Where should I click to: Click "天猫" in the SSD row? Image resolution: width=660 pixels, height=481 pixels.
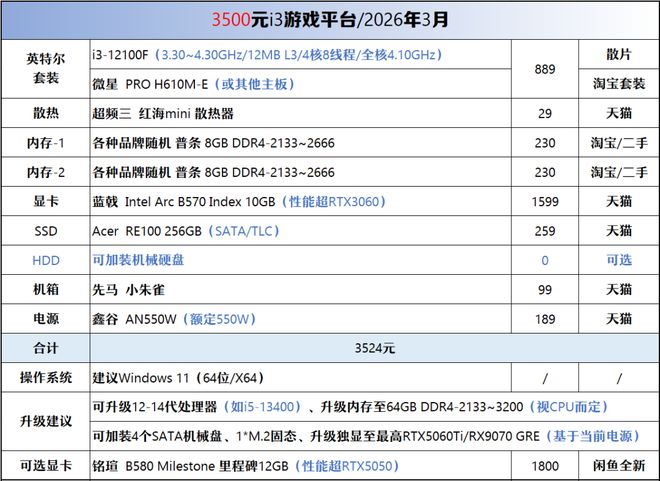[619, 231]
